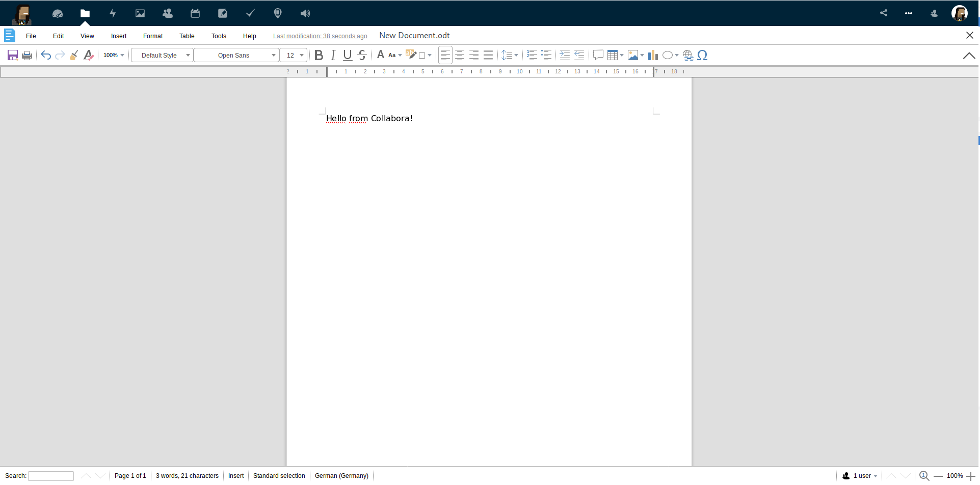Open the Help menu
The image size is (980, 485).
(x=250, y=36)
